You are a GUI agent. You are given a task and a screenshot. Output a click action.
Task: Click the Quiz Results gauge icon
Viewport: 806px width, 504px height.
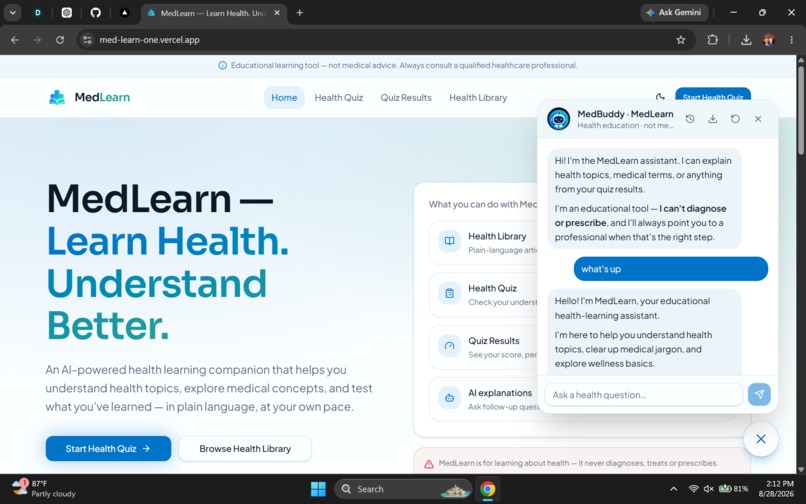tap(449, 346)
